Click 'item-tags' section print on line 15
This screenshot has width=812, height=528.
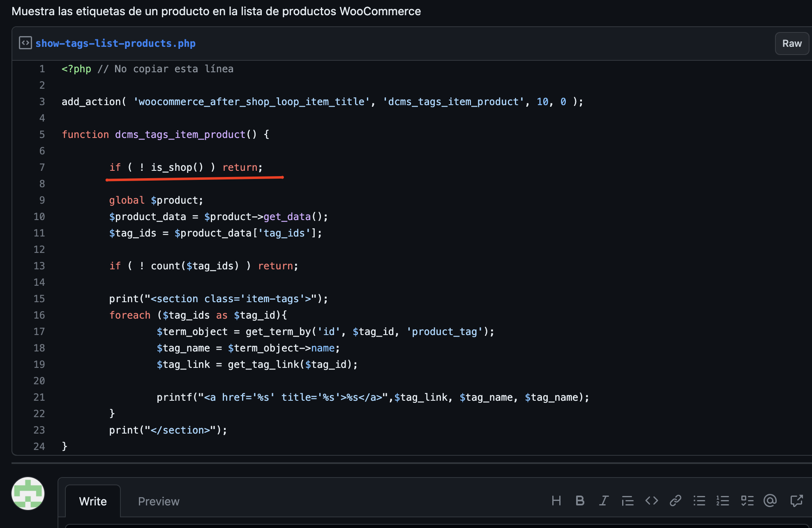219,299
